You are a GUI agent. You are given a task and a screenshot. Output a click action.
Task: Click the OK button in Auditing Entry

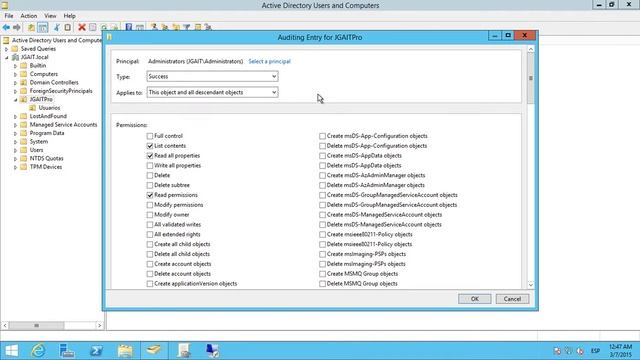(475, 299)
